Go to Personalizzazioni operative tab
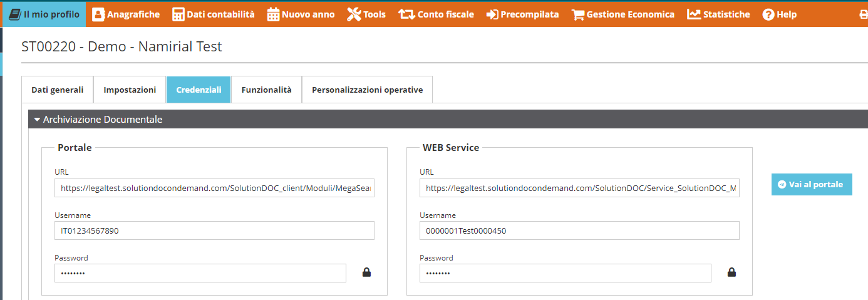 point(367,90)
